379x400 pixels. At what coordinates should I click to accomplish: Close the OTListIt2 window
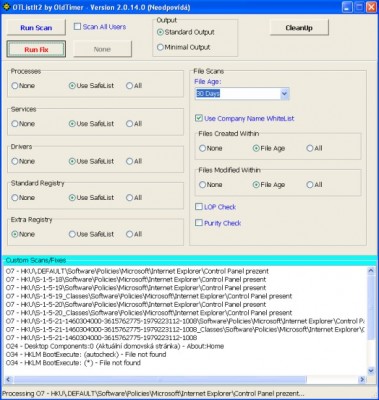click(371, 7)
